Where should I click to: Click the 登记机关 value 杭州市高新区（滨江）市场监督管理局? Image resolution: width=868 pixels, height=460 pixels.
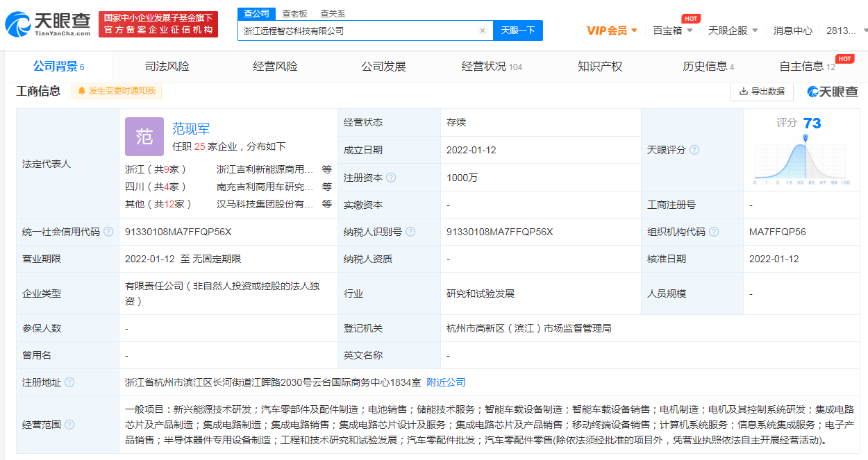pos(529,328)
